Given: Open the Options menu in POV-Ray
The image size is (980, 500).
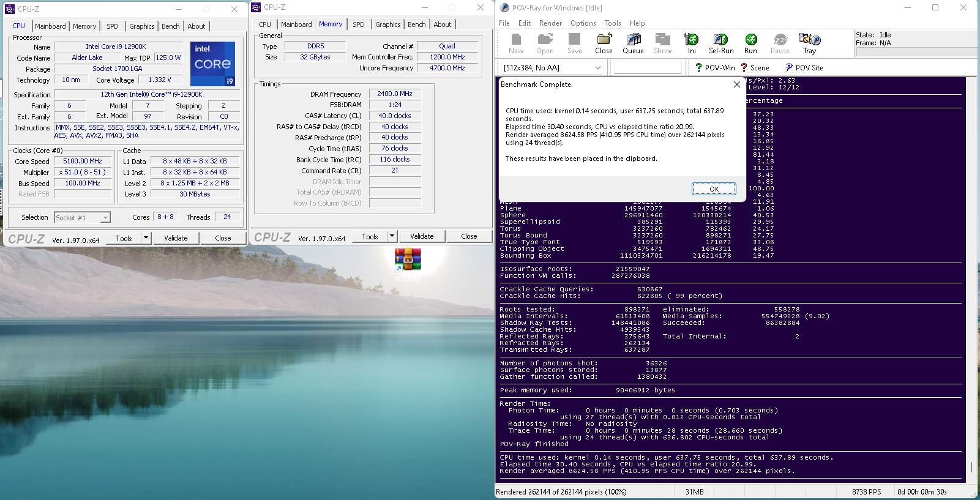Looking at the screenshot, I should pyautogui.click(x=583, y=23).
